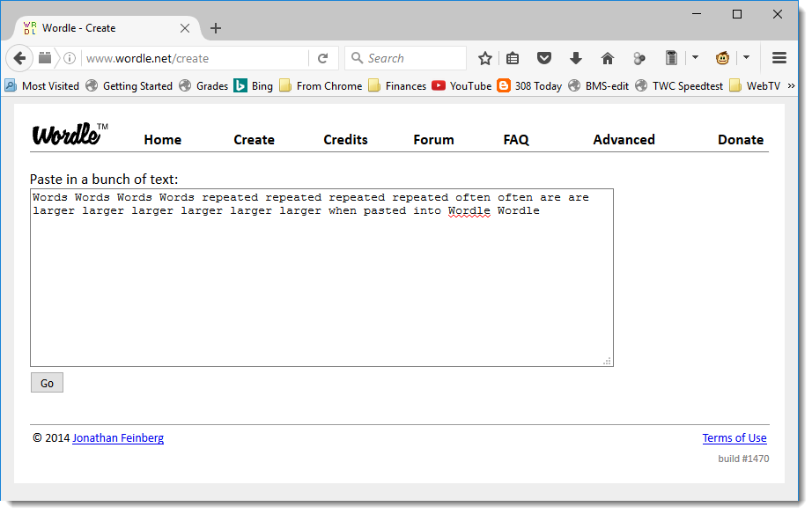Open a new tab with the plus button

pos(216,28)
